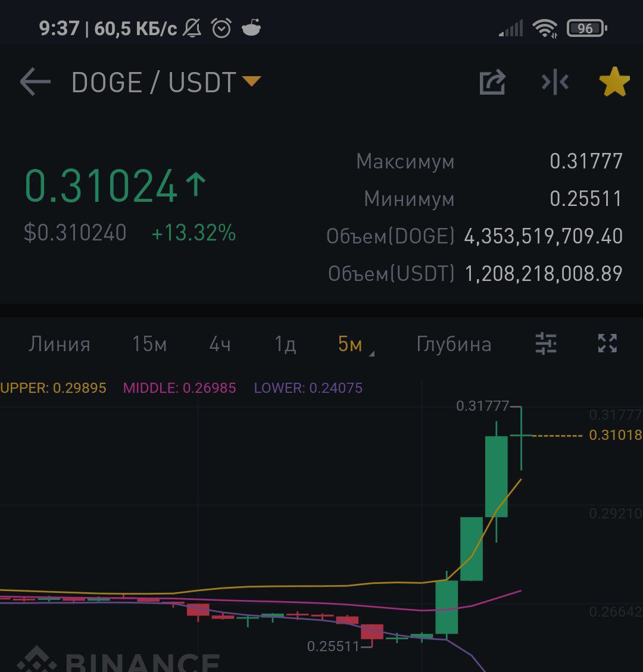Tap the share chart icon

pos(492,82)
